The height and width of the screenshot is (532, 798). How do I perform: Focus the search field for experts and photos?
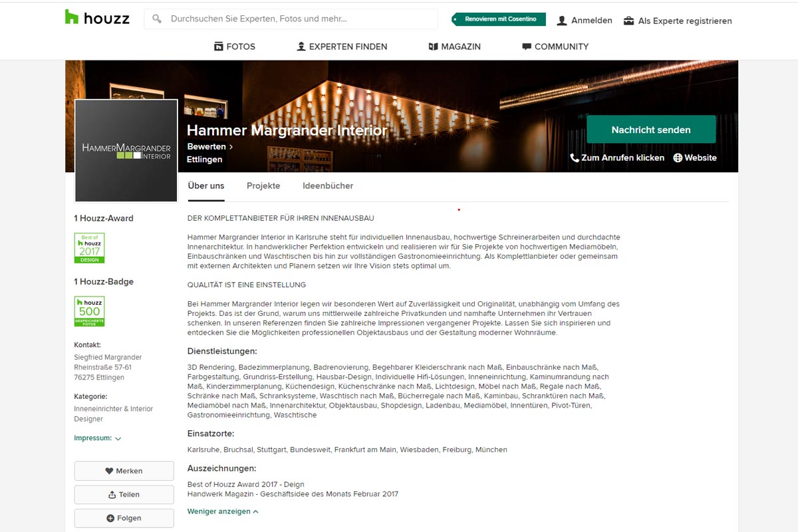coord(291,19)
